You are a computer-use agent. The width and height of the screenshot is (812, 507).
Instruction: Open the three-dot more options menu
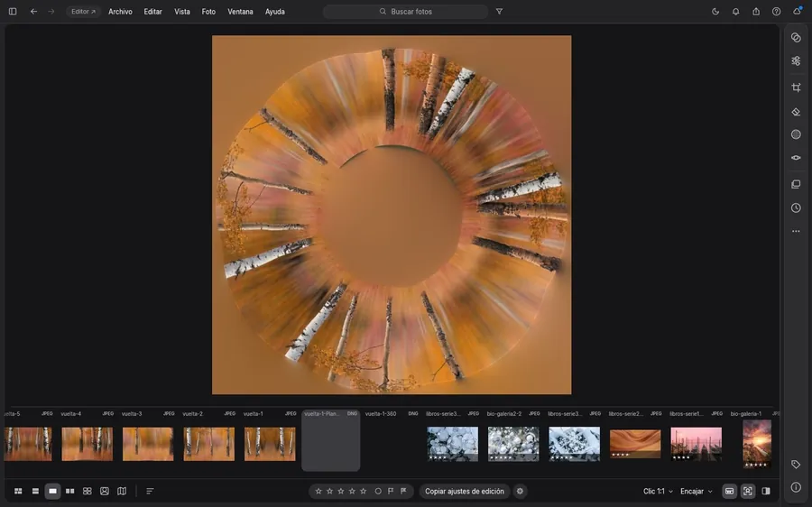(796, 232)
